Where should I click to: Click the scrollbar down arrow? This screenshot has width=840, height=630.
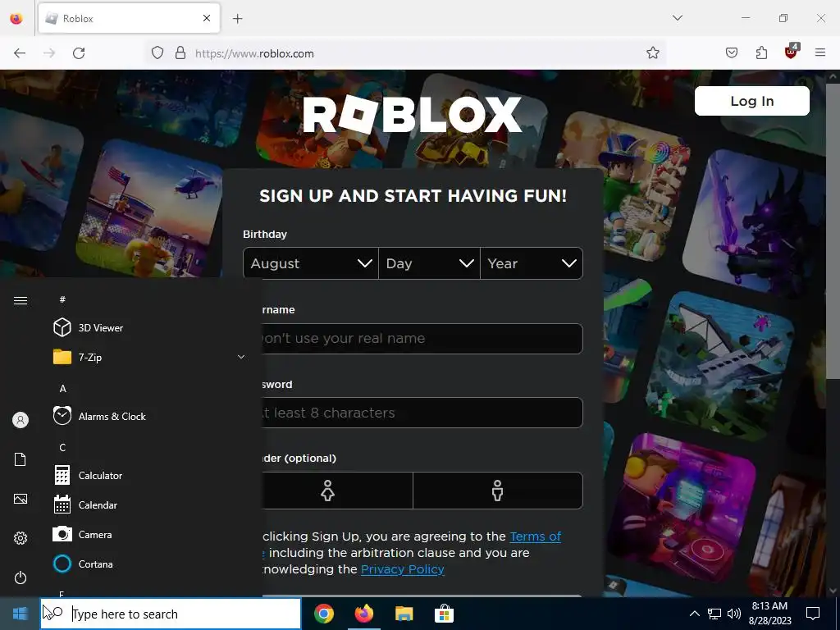coord(832,591)
